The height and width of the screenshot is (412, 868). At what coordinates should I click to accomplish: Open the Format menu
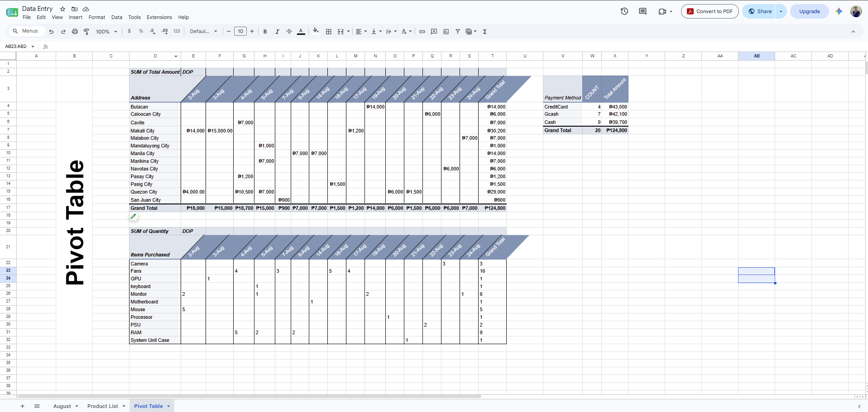(96, 17)
